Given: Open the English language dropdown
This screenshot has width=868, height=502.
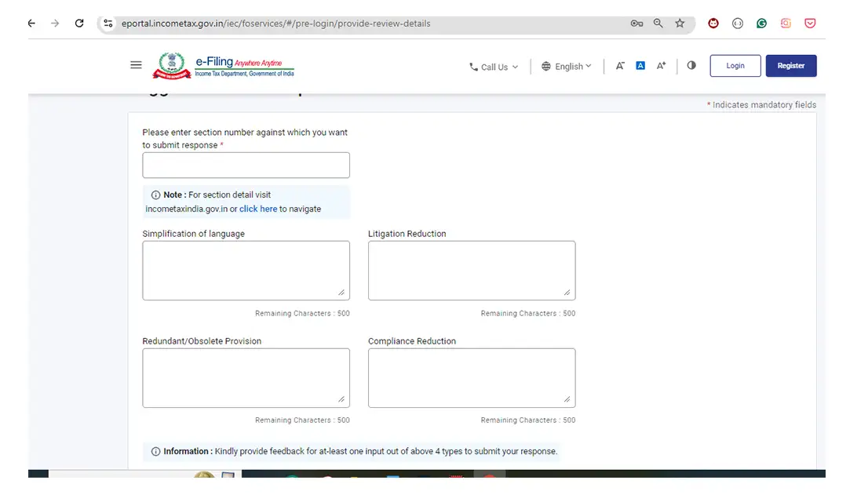Looking at the screenshot, I should [567, 67].
